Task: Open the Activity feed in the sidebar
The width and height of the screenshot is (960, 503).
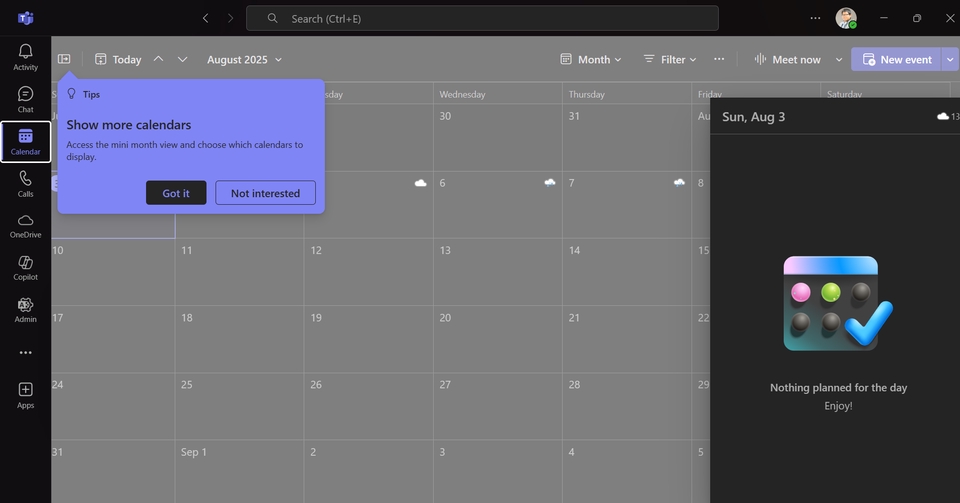Action: point(25,57)
